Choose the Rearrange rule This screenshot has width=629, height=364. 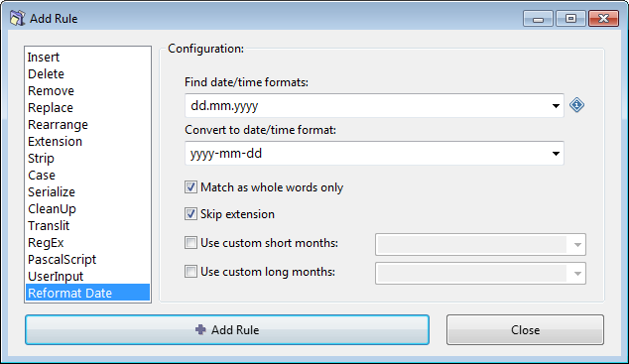(88, 124)
